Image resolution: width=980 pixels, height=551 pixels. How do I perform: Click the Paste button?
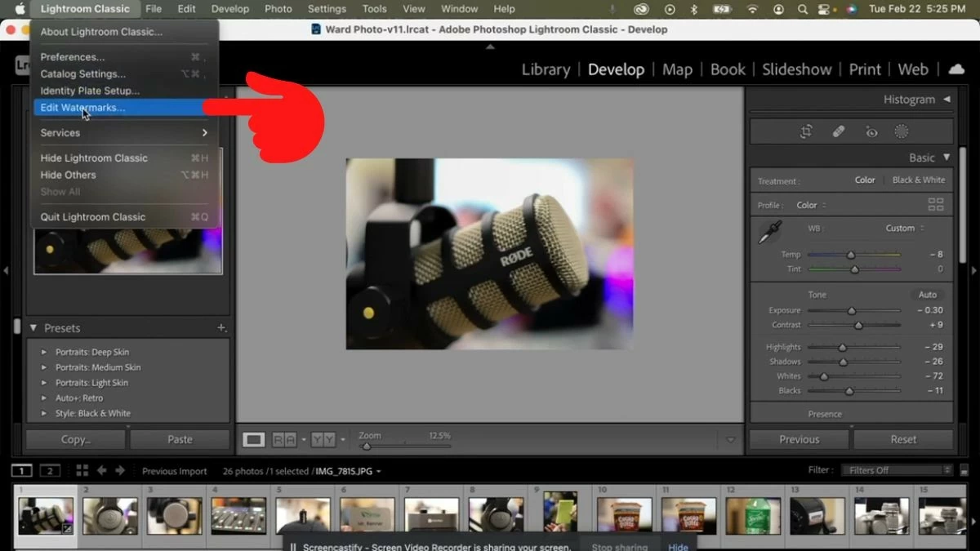click(180, 439)
